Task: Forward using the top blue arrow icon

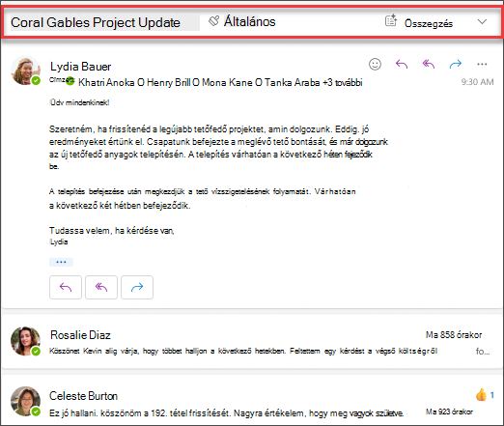Action: pyautogui.click(x=456, y=64)
